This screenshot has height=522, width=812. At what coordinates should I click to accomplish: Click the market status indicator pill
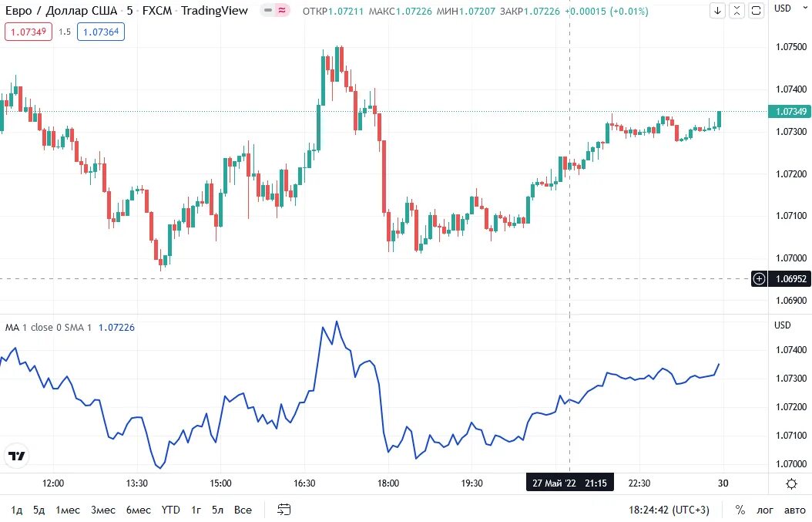(274, 10)
